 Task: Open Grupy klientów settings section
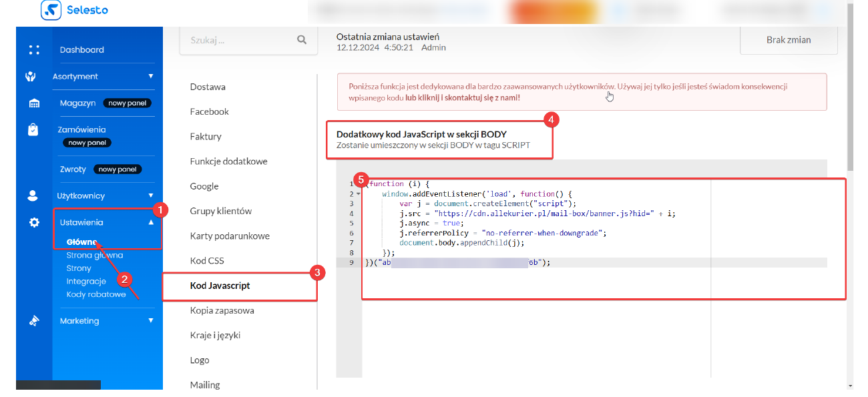coord(221,211)
